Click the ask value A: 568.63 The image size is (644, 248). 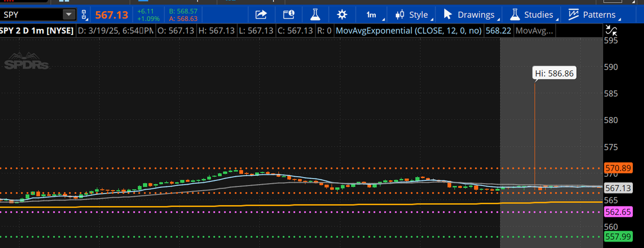183,19
